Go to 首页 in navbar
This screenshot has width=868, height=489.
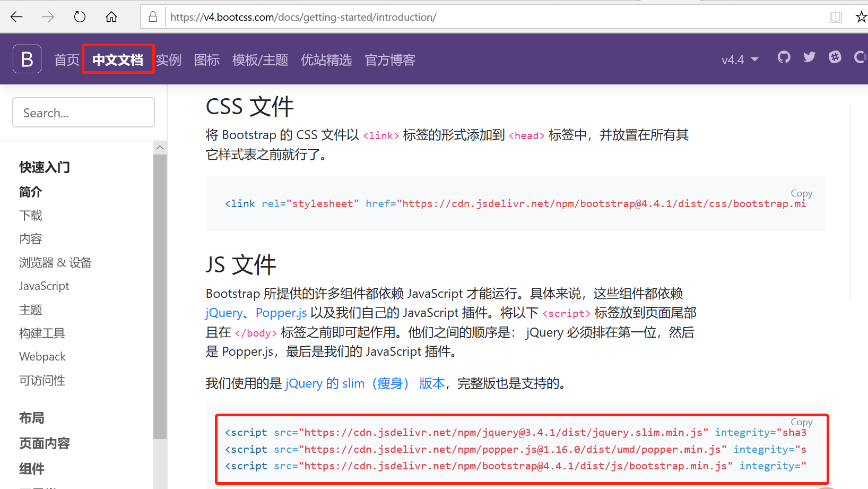tap(67, 60)
